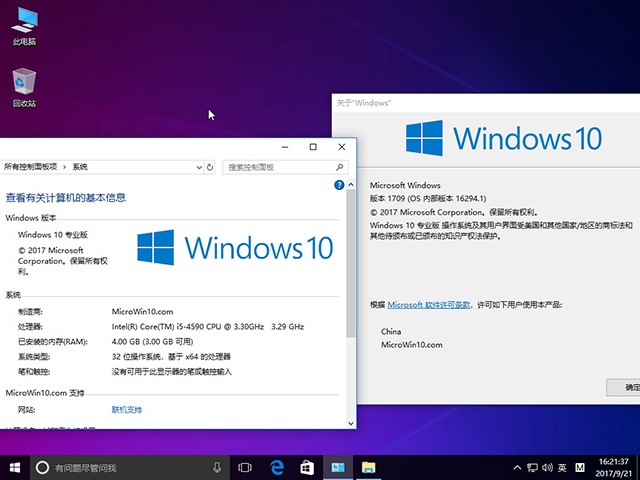640x480 pixels.
Task: Maximize the System control panel window
Action: click(313, 147)
